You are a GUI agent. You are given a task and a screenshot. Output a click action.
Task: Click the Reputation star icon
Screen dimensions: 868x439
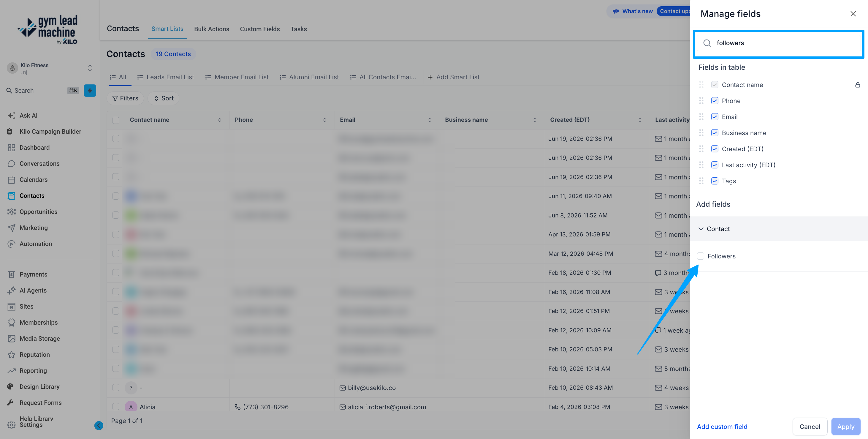point(12,354)
